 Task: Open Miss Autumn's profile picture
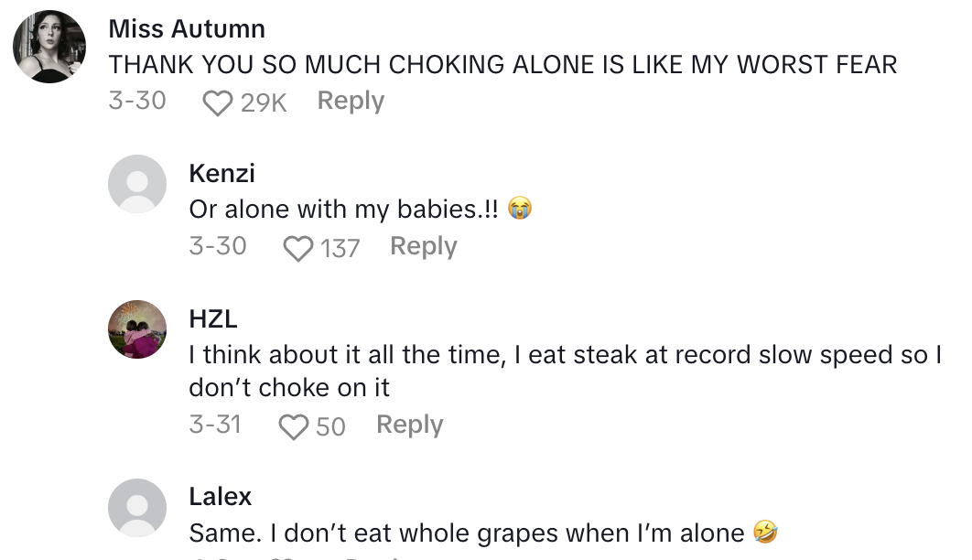(x=49, y=46)
